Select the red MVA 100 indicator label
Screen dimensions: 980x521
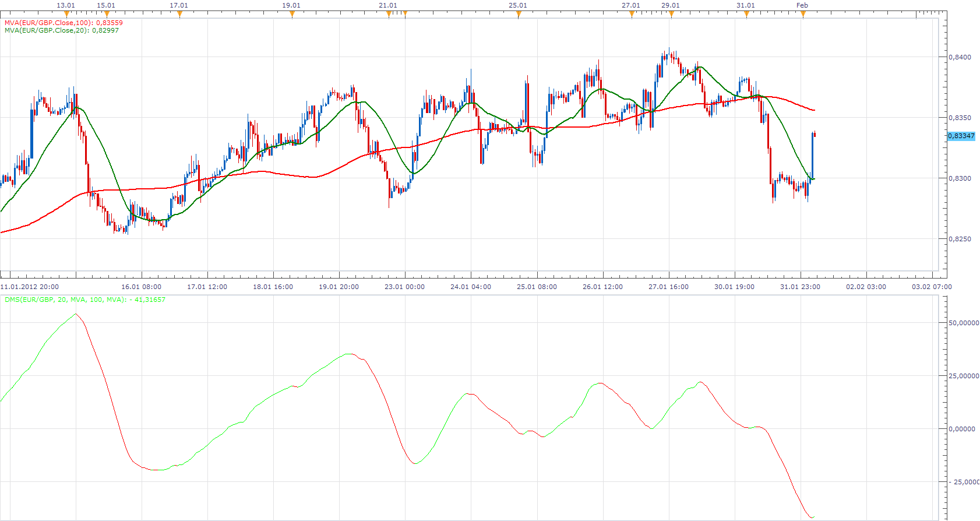[64, 23]
